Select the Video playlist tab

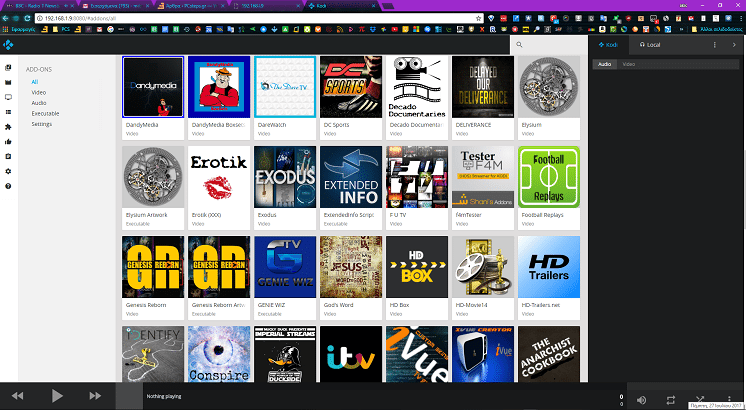(x=628, y=64)
